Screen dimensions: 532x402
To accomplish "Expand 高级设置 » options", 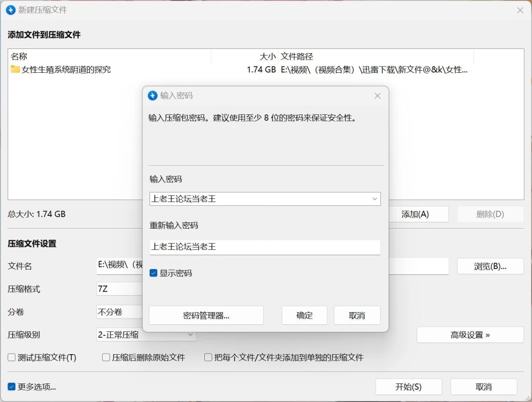I will pyautogui.click(x=470, y=335).
